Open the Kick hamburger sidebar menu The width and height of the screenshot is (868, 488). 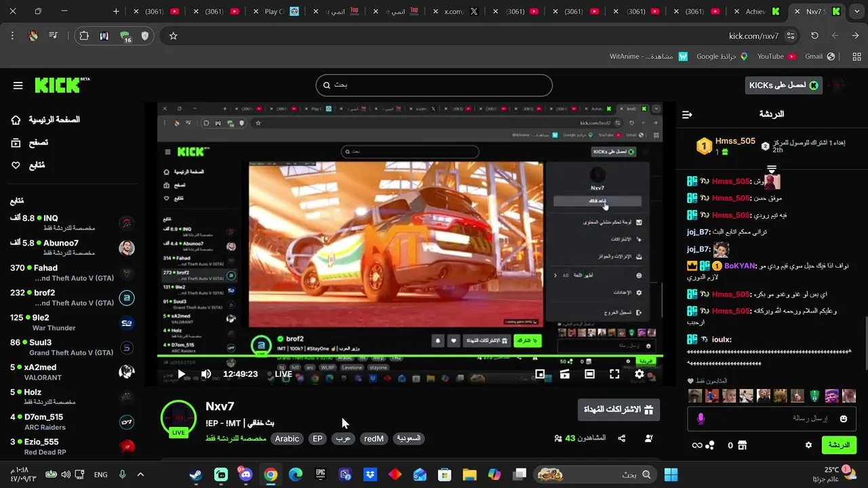tap(18, 85)
